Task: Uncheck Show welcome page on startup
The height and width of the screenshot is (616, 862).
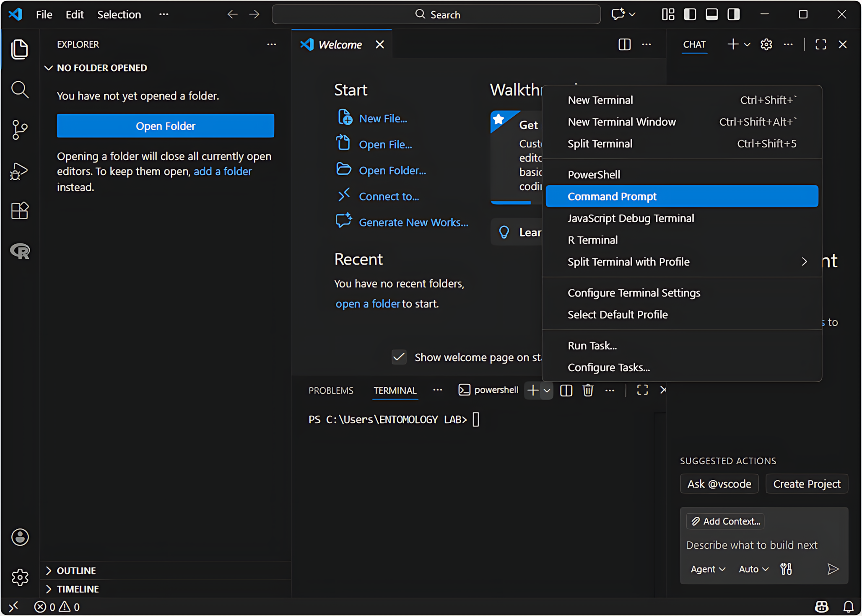Action: [x=399, y=357]
